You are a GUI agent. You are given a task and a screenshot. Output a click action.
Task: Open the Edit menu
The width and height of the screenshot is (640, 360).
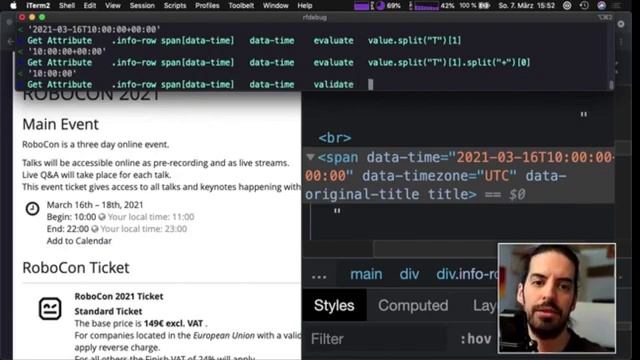click(x=90, y=6)
